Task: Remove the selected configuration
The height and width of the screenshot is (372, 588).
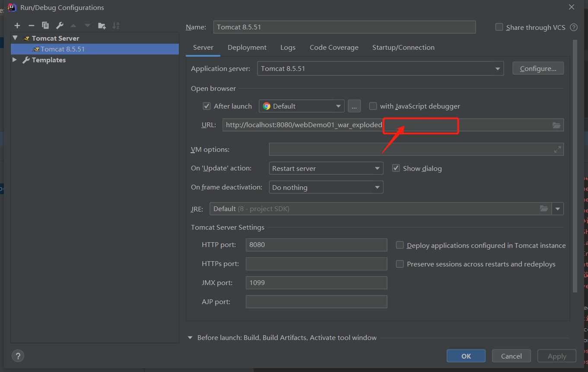Action: tap(31, 26)
